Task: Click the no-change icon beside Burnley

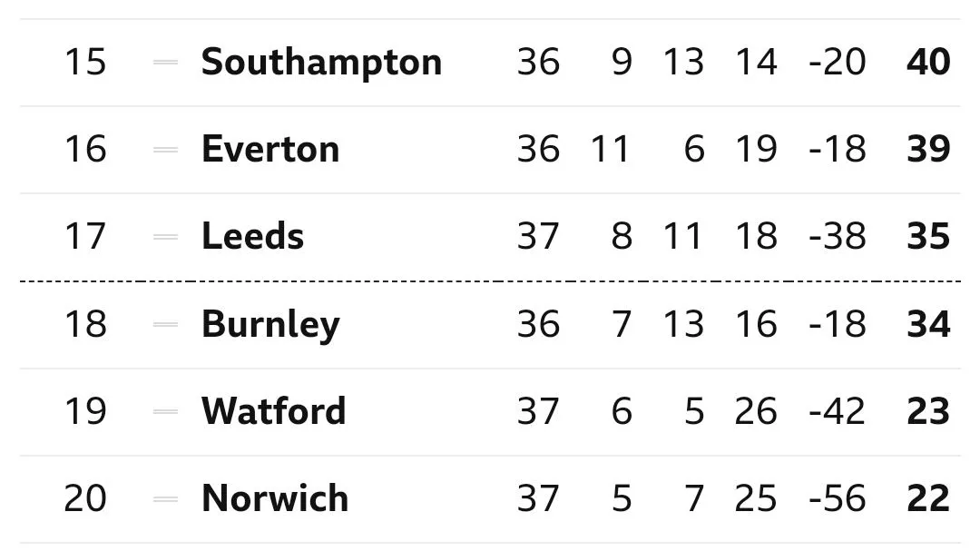Action: click(x=166, y=324)
